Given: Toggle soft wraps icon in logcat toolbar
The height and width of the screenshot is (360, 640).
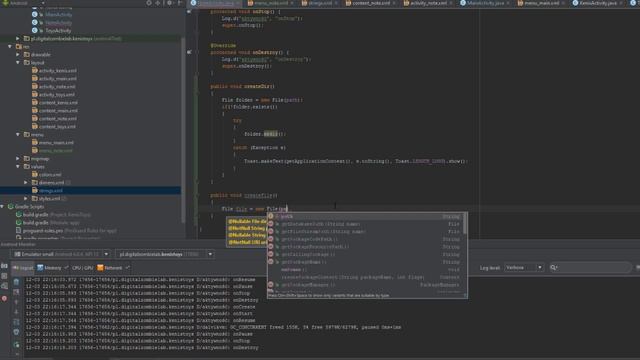Looking at the screenshot, I should coord(16,322).
